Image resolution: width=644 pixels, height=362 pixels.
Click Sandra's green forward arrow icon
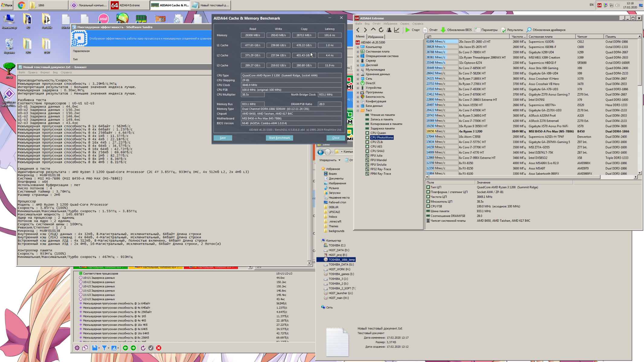coord(133,348)
